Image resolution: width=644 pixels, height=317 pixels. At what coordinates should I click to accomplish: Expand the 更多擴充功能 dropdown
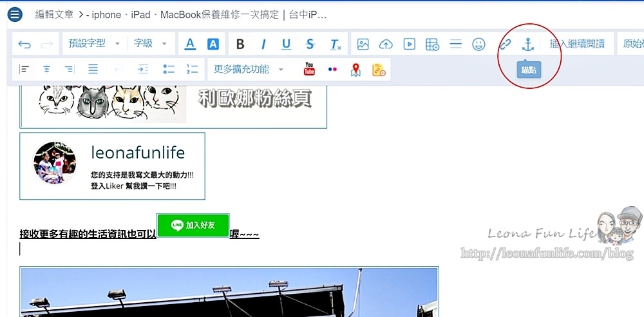(x=249, y=69)
